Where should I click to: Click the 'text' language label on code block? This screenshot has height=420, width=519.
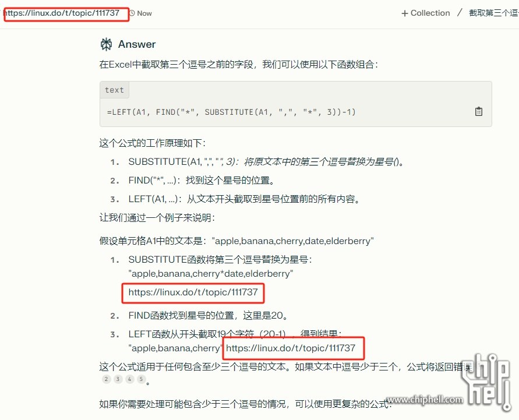point(115,90)
